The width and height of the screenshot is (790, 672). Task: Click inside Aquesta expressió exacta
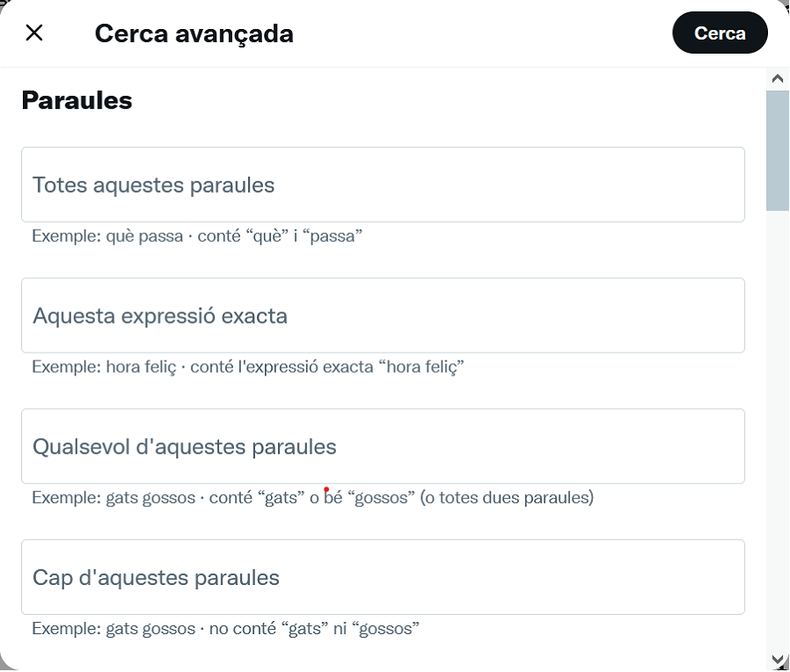383,315
